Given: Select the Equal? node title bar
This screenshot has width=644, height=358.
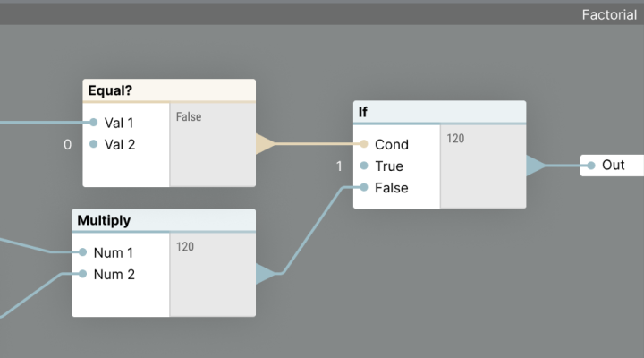Looking at the screenshot, I should (168, 90).
